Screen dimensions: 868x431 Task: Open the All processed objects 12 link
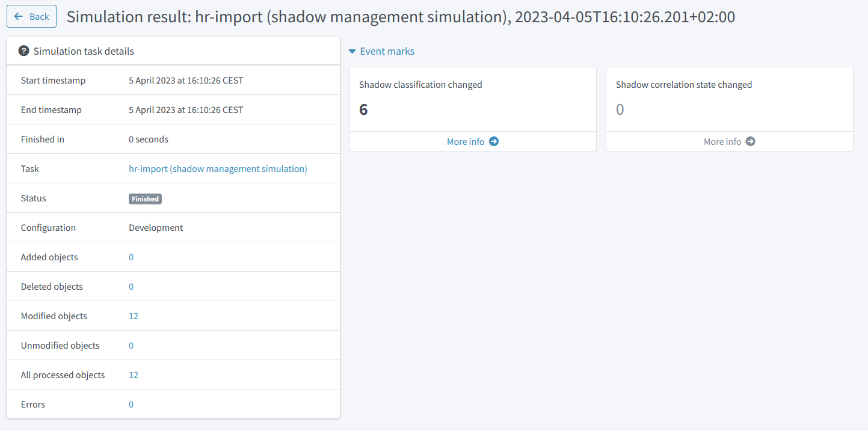point(134,374)
